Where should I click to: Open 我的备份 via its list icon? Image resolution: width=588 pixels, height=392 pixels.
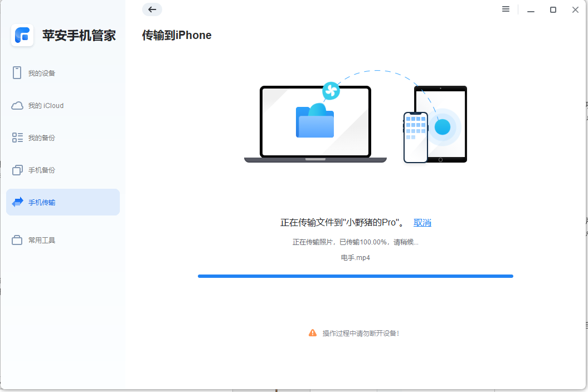[17, 138]
